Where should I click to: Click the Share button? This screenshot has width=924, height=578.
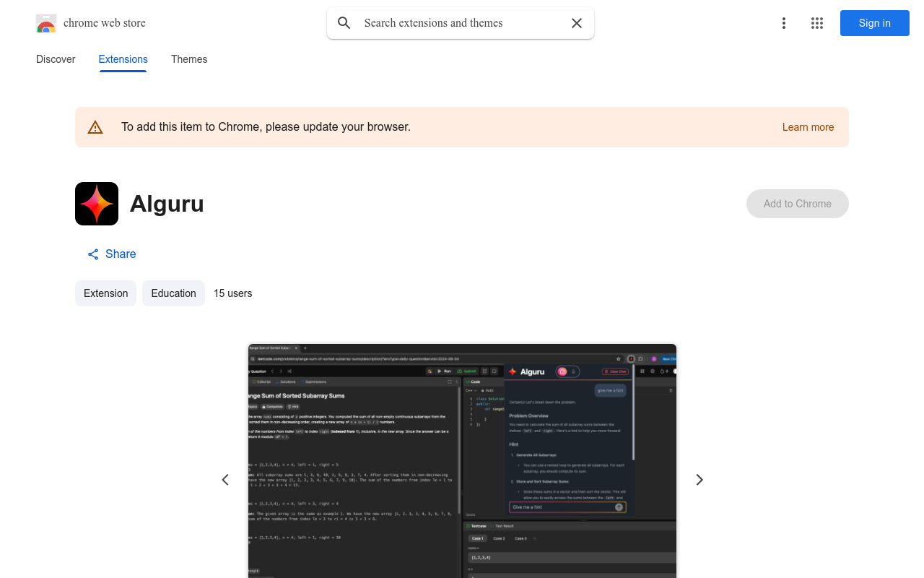(x=112, y=254)
